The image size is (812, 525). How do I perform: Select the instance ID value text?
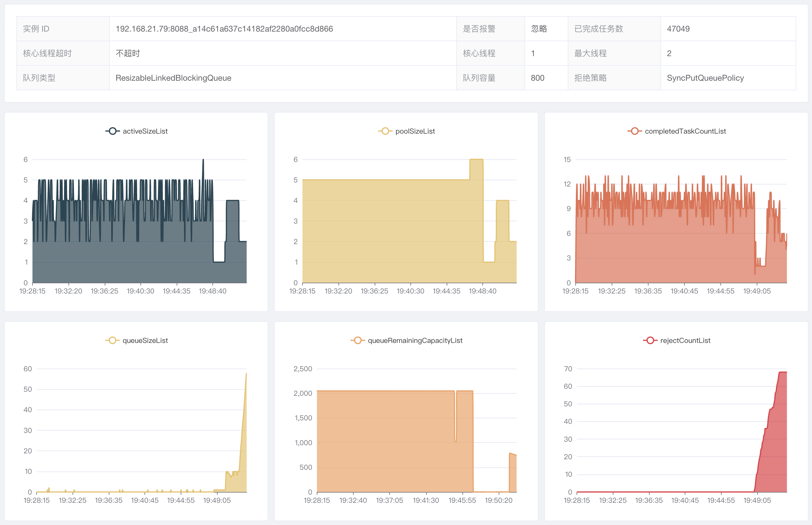click(x=224, y=29)
